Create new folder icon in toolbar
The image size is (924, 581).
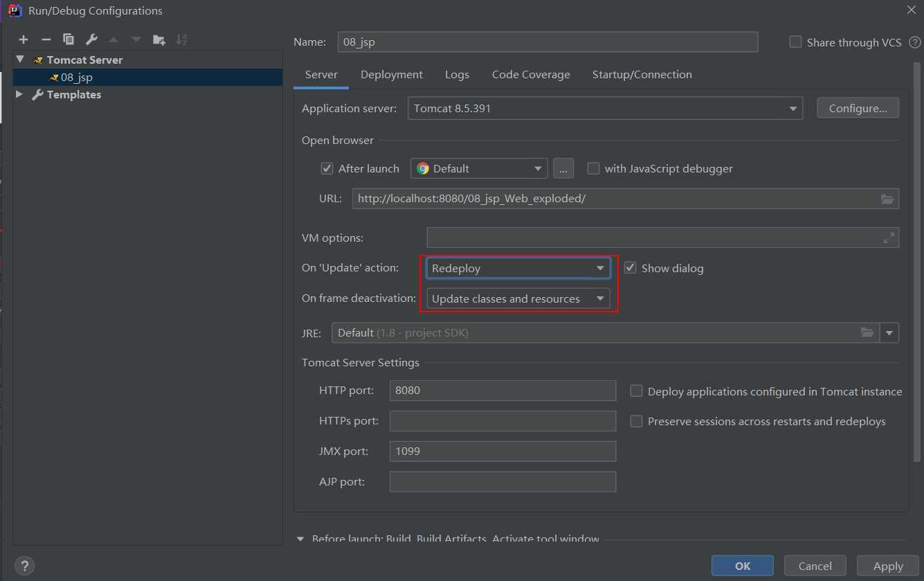pyautogui.click(x=159, y=39)
